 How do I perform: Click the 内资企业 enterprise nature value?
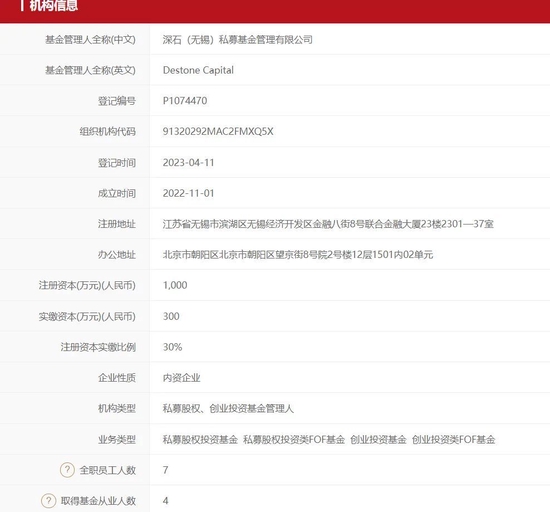coord(181,378)
